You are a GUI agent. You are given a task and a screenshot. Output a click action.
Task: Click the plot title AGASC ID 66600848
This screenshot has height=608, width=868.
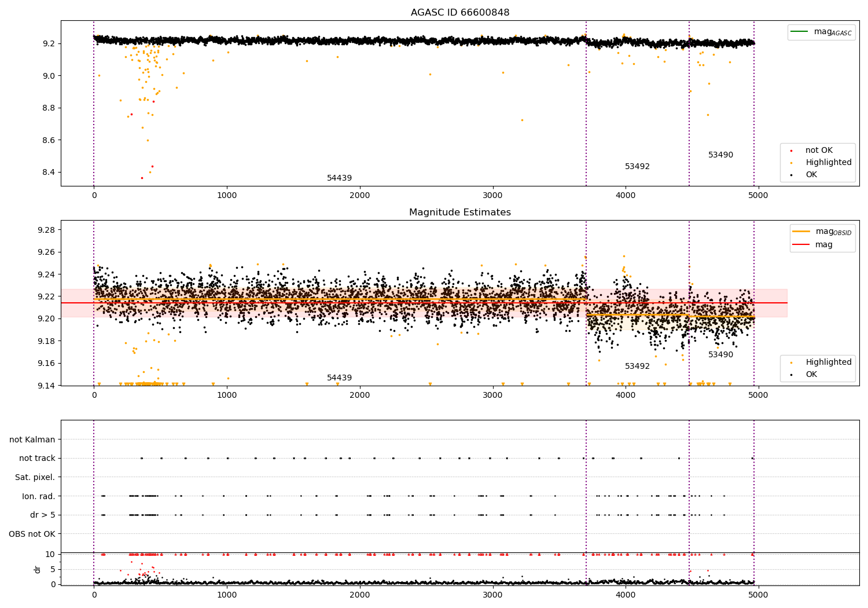click(460, 12)
